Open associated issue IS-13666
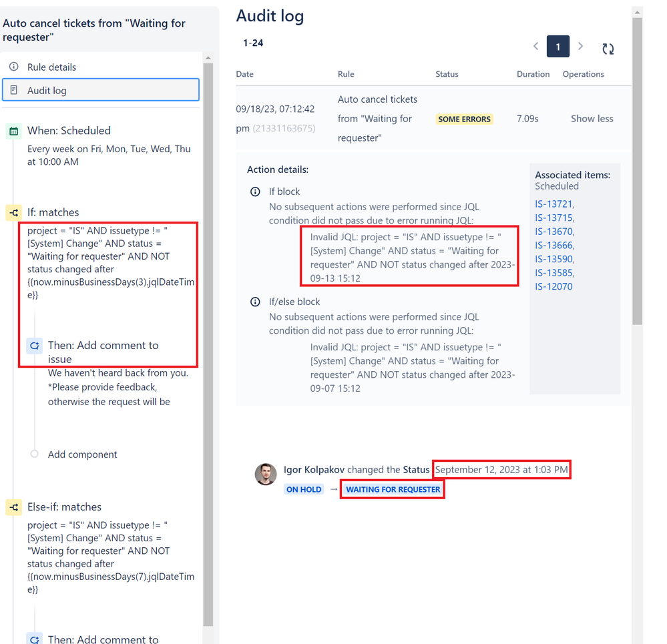This screenshot has width=667, height=644. coord(554,246)
